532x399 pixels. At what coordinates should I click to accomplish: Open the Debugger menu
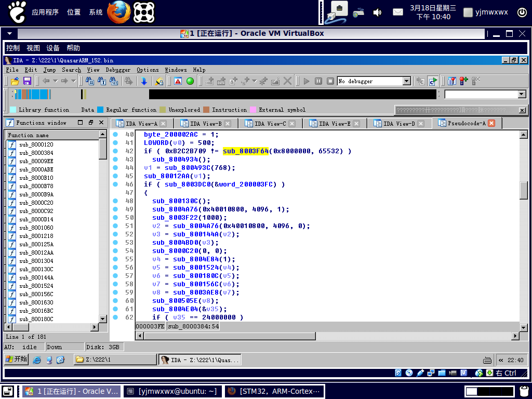coord(118,70)
